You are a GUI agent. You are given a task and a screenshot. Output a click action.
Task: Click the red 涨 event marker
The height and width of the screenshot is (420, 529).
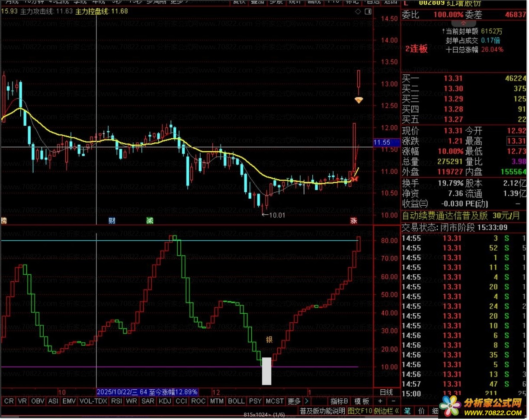click(354, 221)
